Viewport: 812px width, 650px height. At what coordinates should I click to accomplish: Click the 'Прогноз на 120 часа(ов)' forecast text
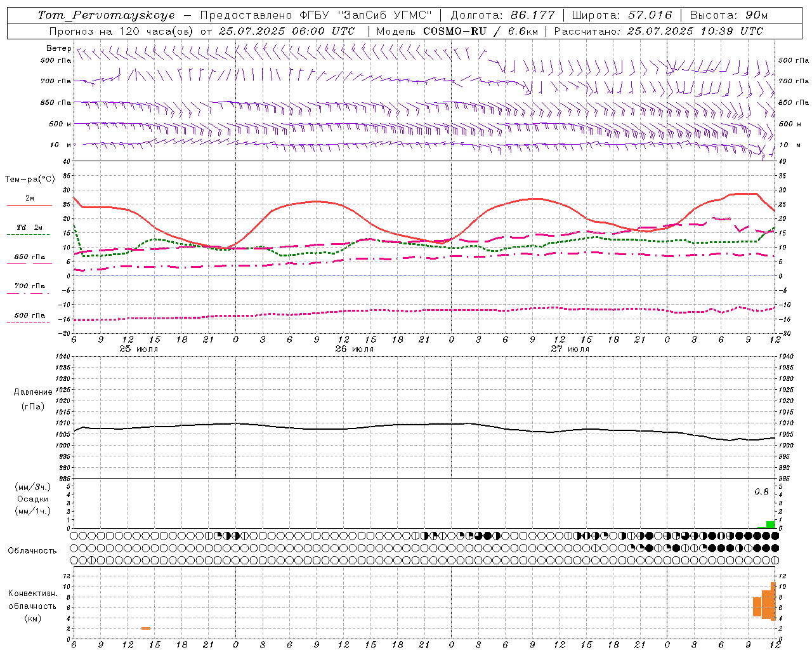coord(121,31)
